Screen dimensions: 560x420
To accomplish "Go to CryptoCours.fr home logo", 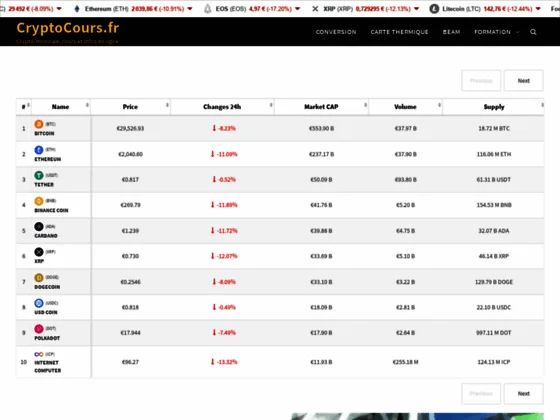I will pyautogui.click(x=68, y=28).
